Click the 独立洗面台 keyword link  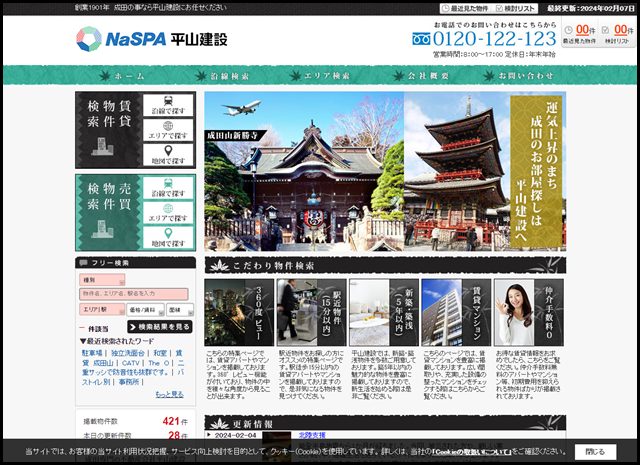[x=127, y=353]
